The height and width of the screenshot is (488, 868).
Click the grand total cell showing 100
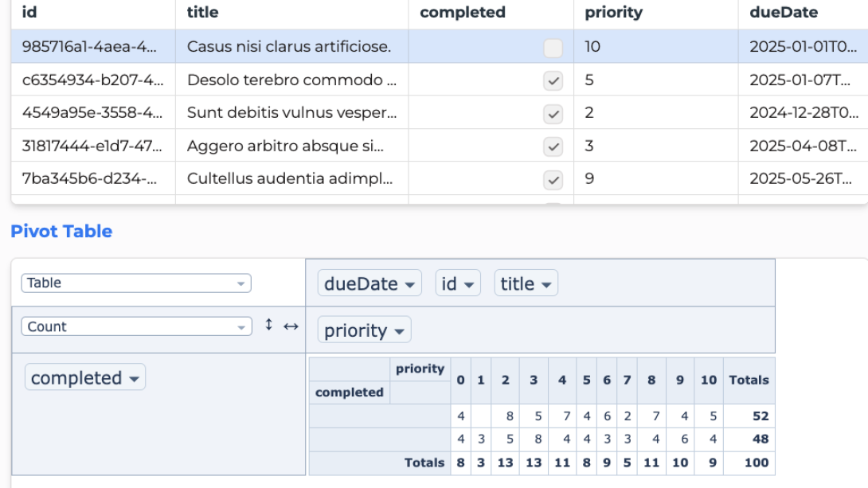point(749,462)
